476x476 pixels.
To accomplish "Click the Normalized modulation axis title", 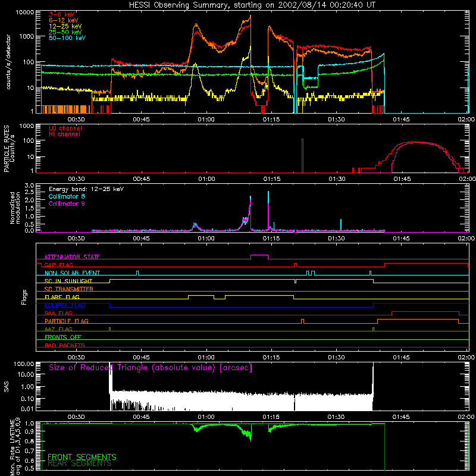I will [x=14, y=208].
